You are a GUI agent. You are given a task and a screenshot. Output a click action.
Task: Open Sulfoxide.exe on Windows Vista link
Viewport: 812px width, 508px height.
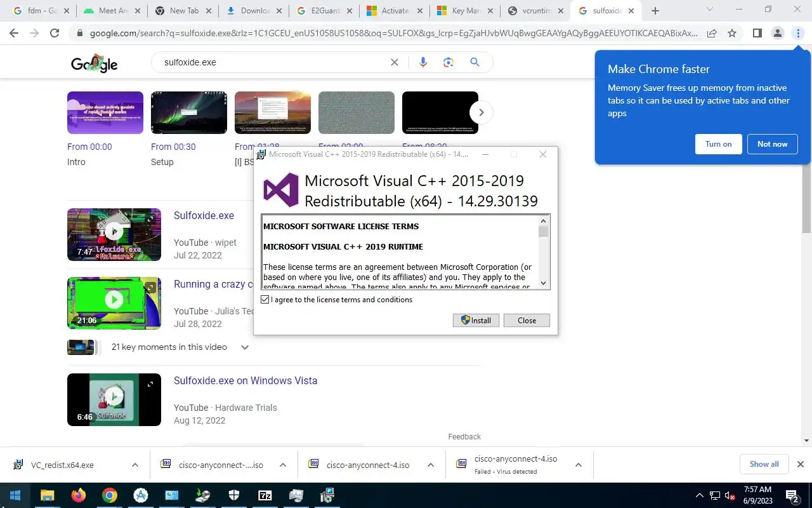[x=246, y=381]
